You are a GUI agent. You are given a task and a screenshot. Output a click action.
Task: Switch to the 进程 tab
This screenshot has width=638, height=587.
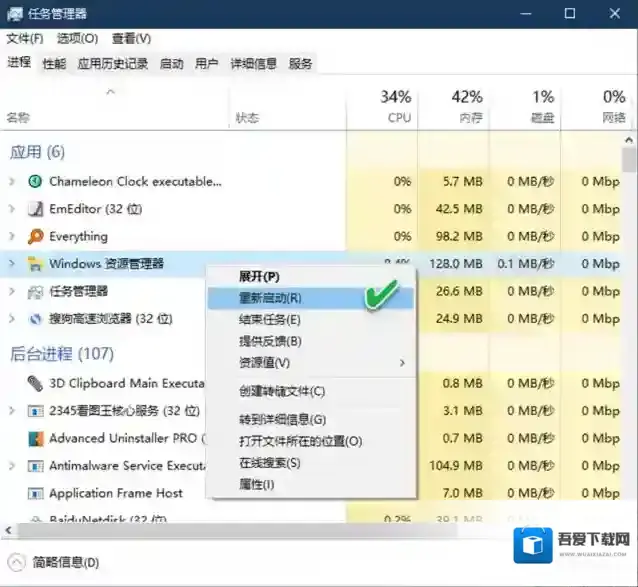click(19, 63)
